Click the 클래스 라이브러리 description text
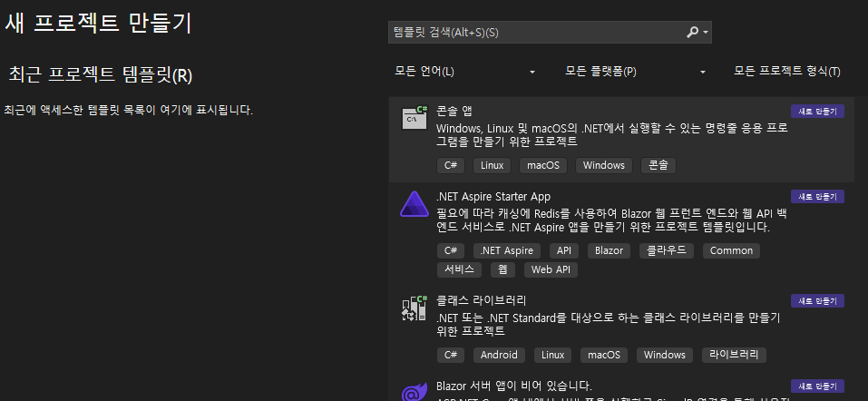Screen dimensions: 868x401 point(609,325)
